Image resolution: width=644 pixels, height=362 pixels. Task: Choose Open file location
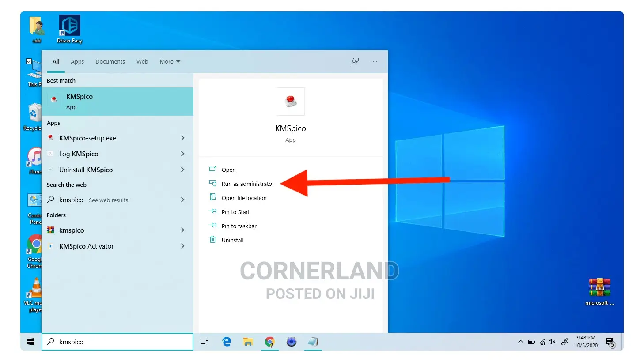tap(244, 198)
